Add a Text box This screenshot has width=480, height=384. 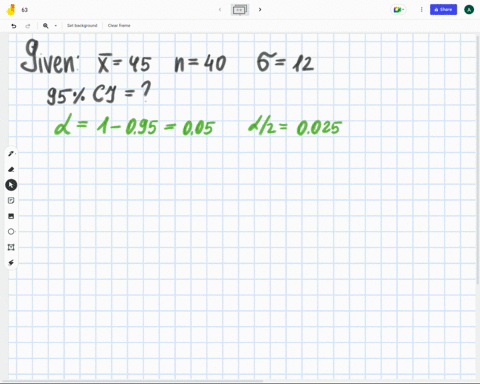pyautogui.click(x=11, y=247)
